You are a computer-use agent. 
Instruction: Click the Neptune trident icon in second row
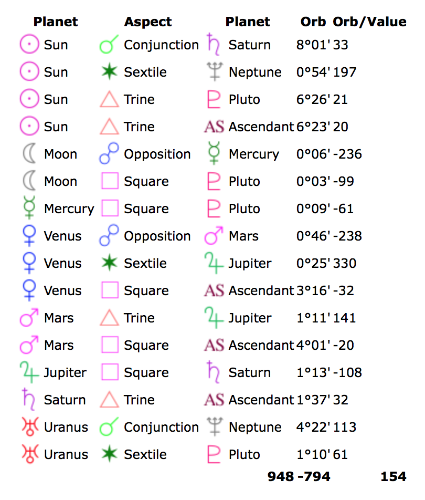(214, 72)
